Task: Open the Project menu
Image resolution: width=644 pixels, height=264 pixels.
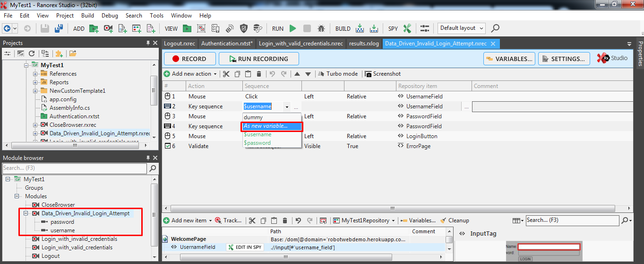Action: pos(65,16)
